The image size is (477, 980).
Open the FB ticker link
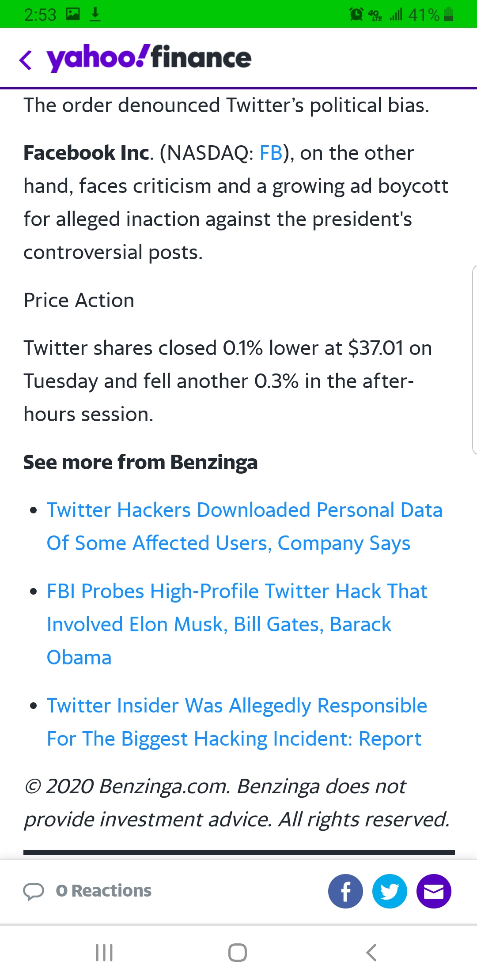tap(271, 153)
